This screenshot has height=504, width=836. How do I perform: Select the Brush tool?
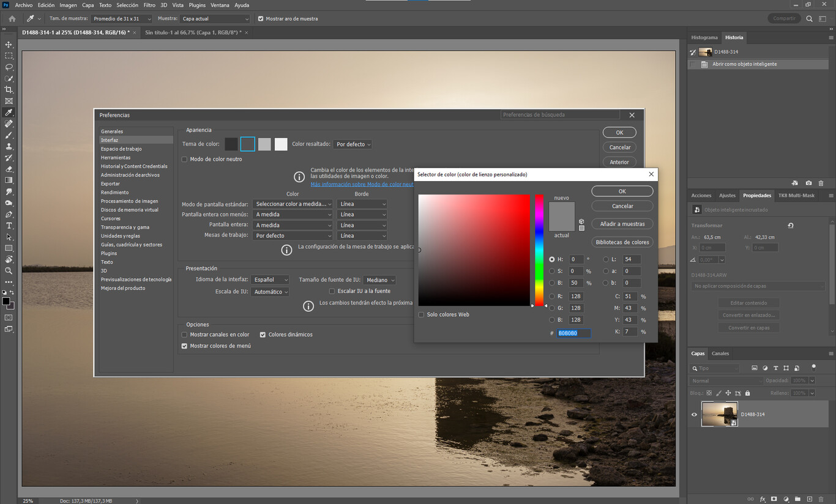[x=9, y=135]
